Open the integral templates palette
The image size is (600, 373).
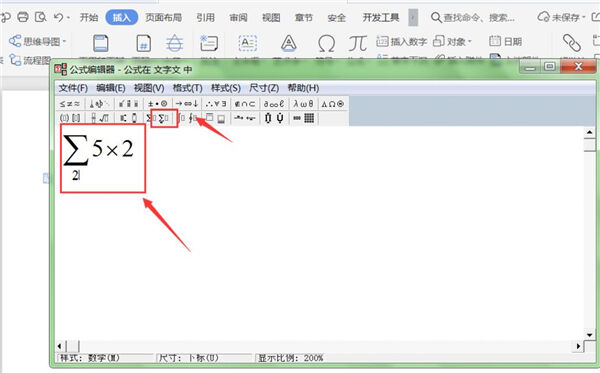[x=188, y=118]
